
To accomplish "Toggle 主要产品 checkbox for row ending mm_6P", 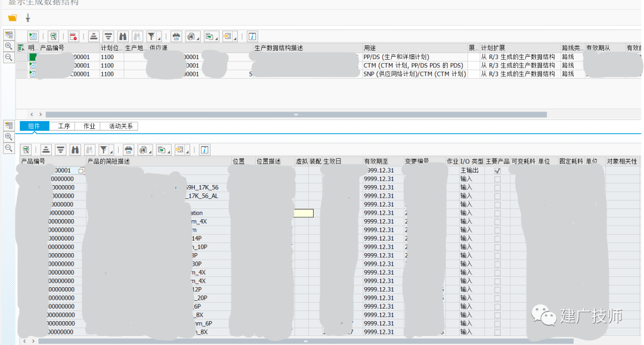I will (497, 324).
